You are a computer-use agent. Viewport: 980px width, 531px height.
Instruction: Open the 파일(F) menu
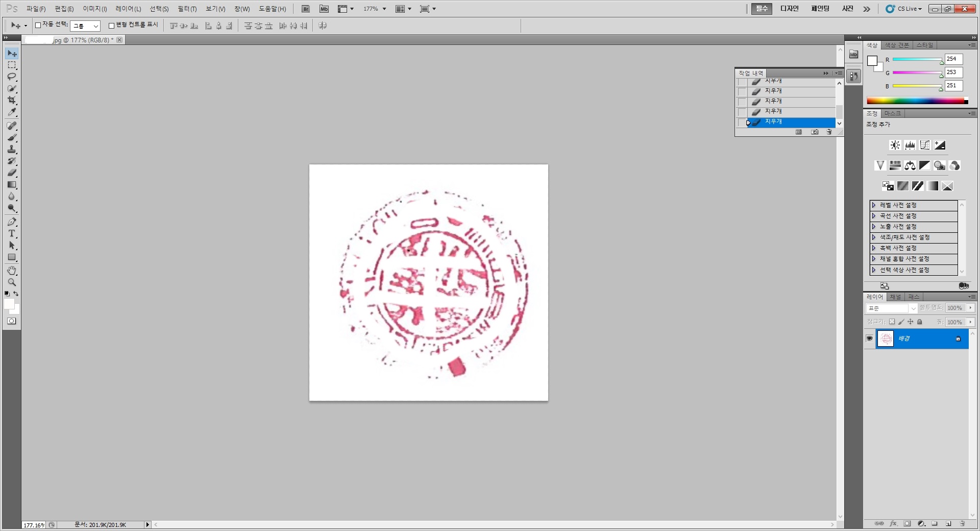tap(36, 9)
